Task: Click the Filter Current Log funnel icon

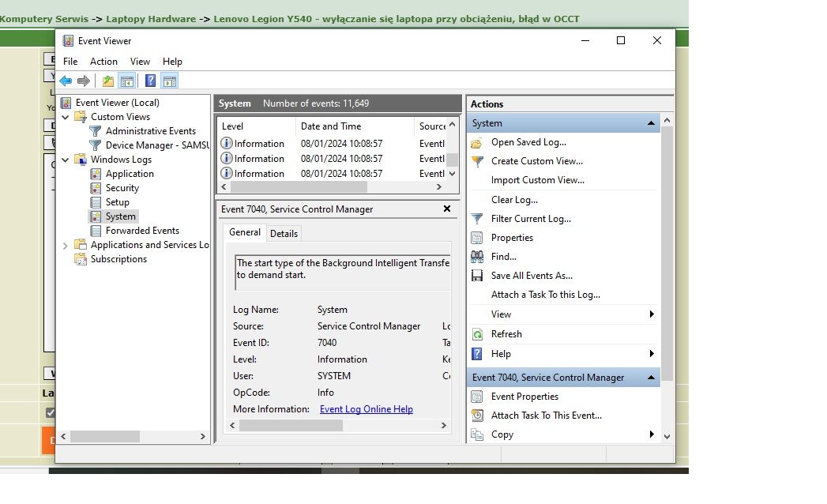Action: (x=477, y=219)
